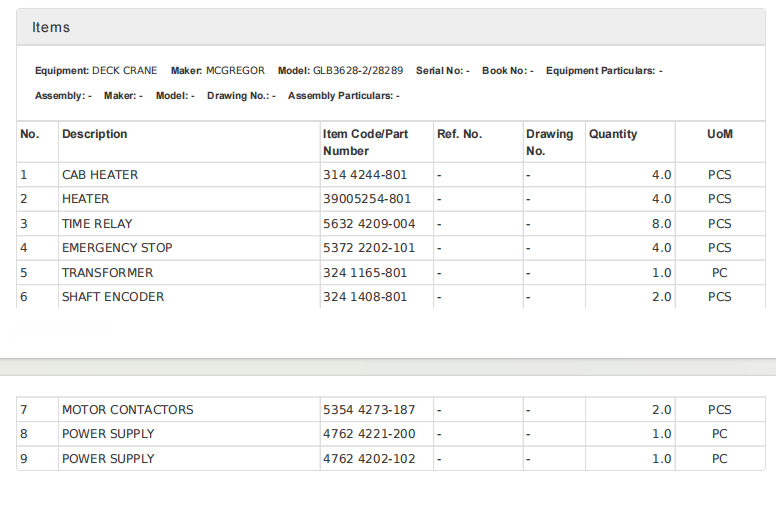Click the Items panel heading
This screenshot has height=518, width=776.
51,27
